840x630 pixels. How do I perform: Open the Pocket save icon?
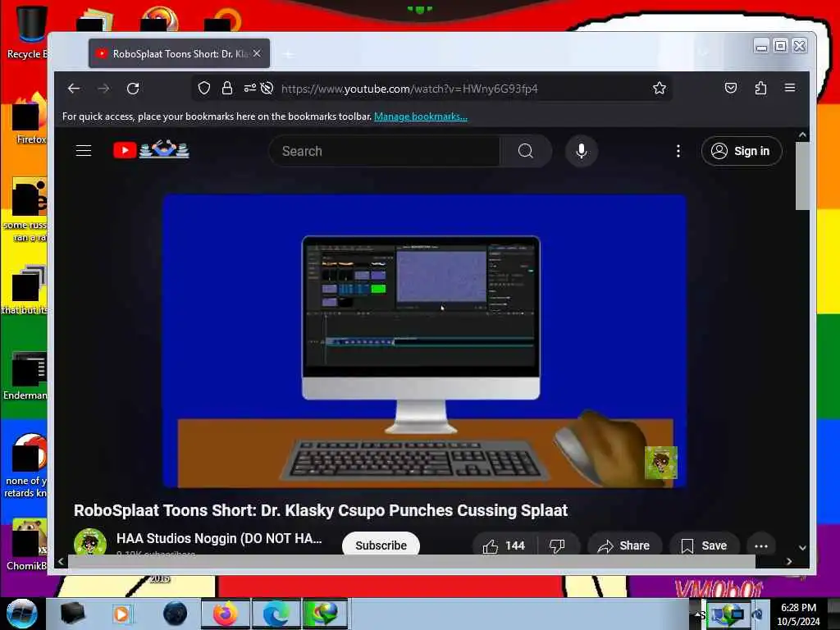pos(731,88)
